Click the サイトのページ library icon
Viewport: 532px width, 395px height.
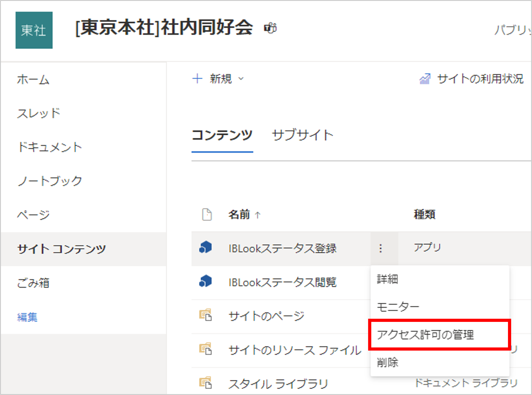205,315
